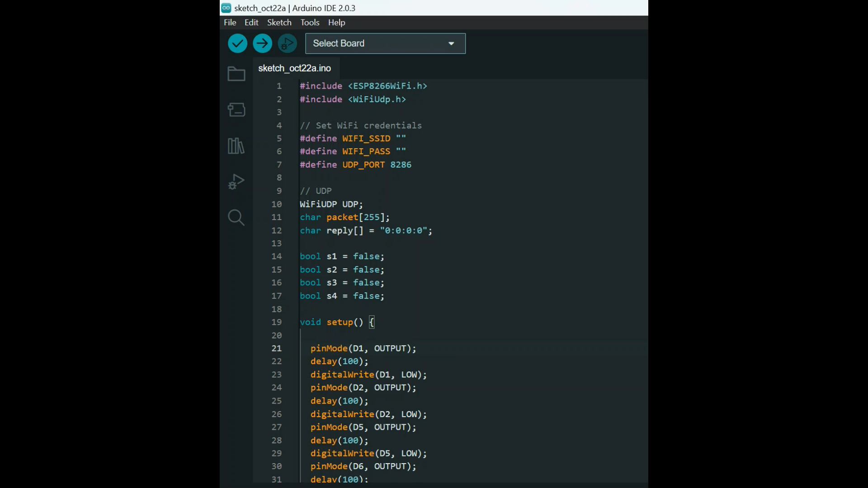Upload the sketch using the arrow icon

[x=262, y=43]
